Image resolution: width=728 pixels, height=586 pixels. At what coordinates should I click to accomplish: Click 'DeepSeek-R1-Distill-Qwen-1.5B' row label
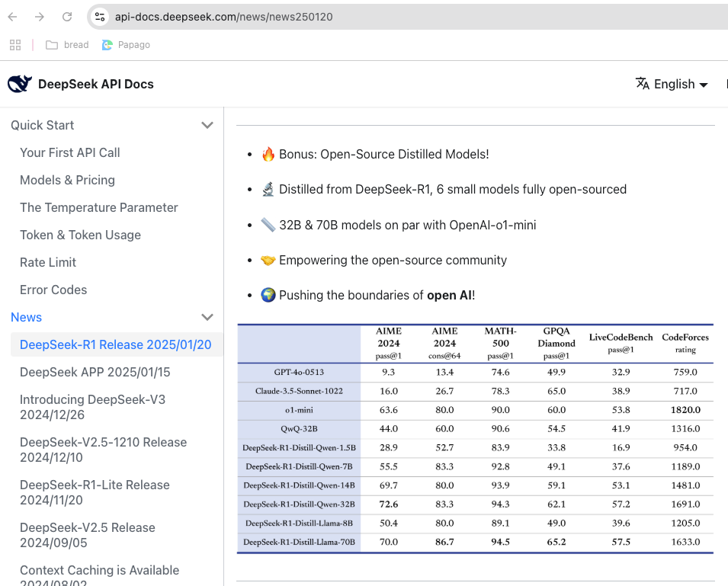coord(299,448)
